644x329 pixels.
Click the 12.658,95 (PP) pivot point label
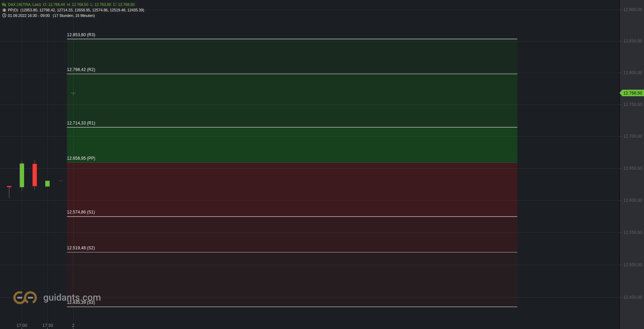coord(81,158)
